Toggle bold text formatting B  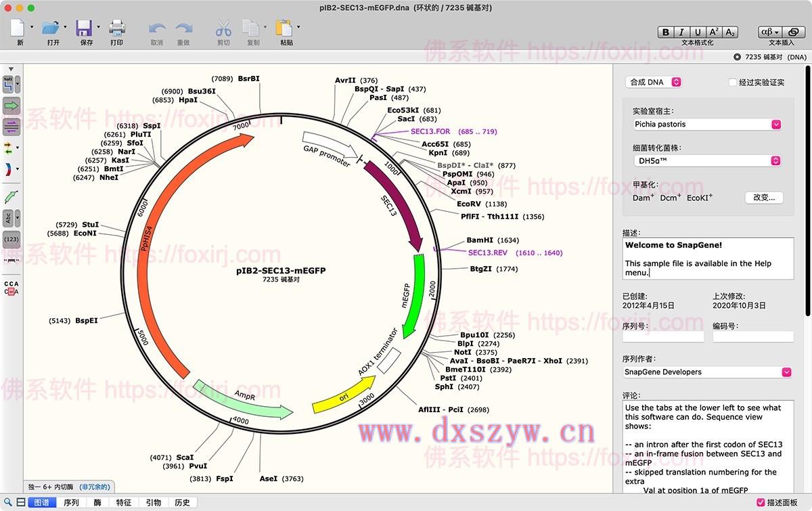(x=666, y=32)
